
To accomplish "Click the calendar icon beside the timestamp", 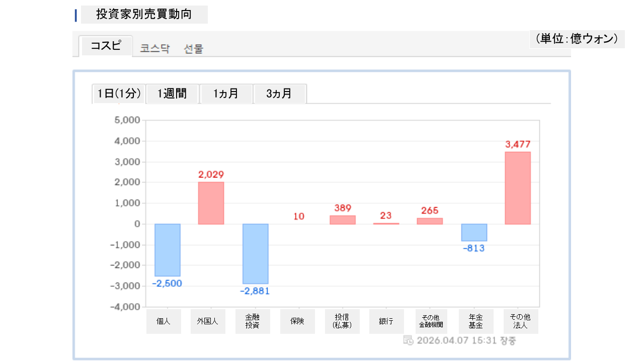I will [408, 340].
